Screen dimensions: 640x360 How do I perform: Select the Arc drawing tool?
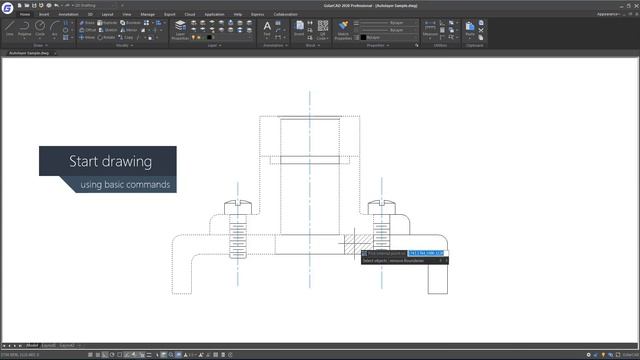tap(55, 29)
